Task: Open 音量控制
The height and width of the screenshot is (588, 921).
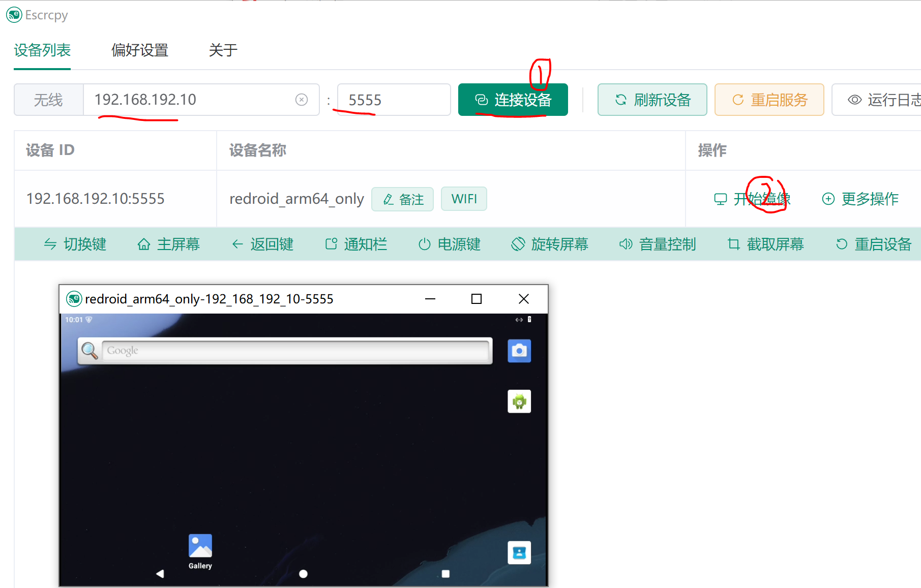Action: tap(657, 244)
